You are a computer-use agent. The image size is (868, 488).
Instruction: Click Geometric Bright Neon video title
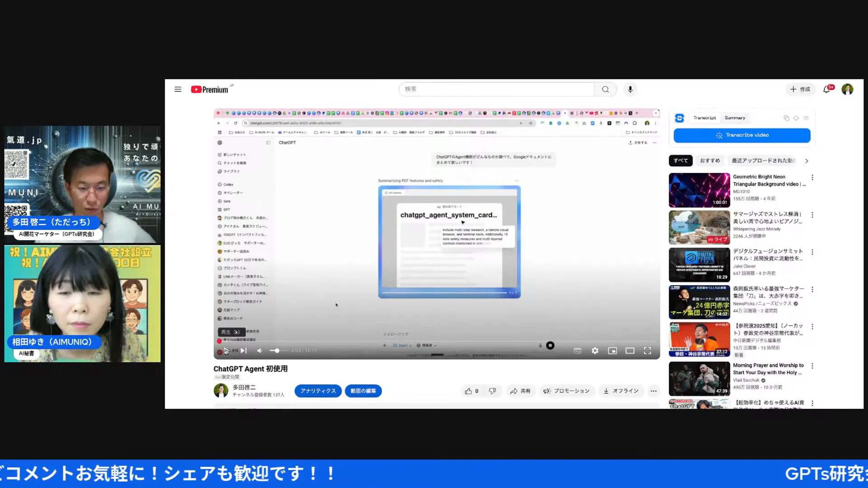coord(769,181)
